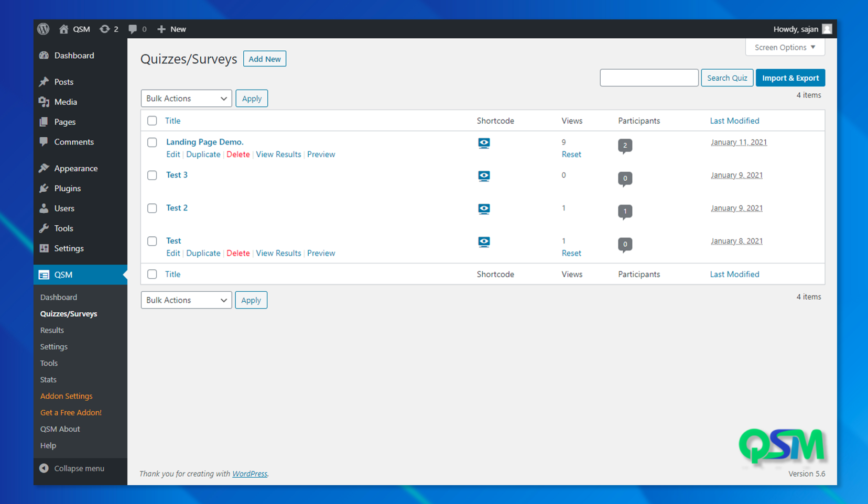Click the Comments speech icon in sidebar
Viewport: 868px width, 504px height.
pos(44,142)
